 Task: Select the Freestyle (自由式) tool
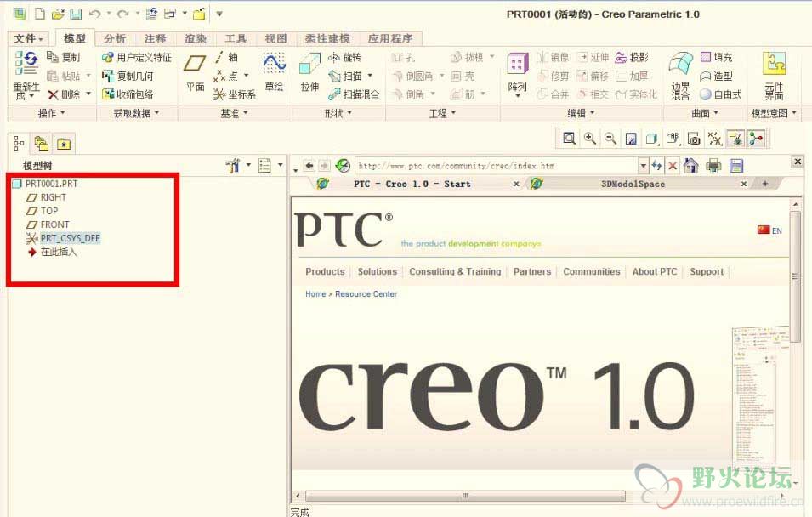pyautogui.click(x=720, y=94)
